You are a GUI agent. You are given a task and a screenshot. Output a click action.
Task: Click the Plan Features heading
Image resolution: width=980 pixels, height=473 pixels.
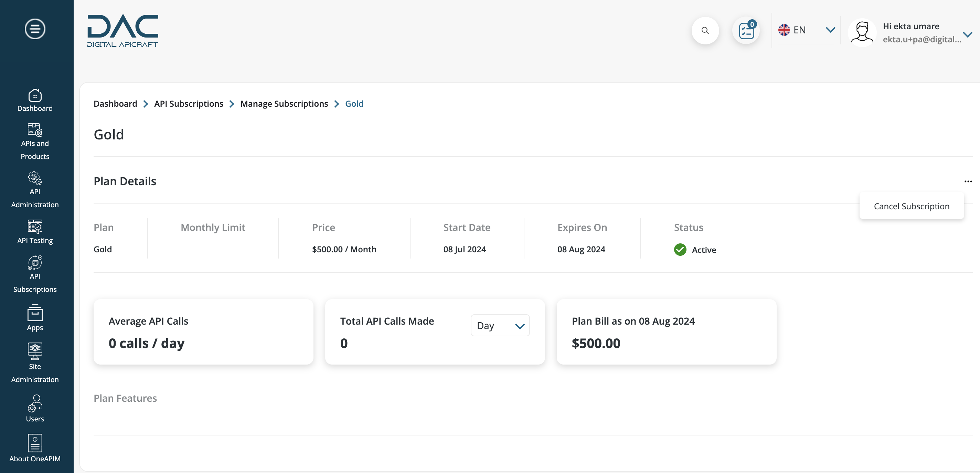125,398
